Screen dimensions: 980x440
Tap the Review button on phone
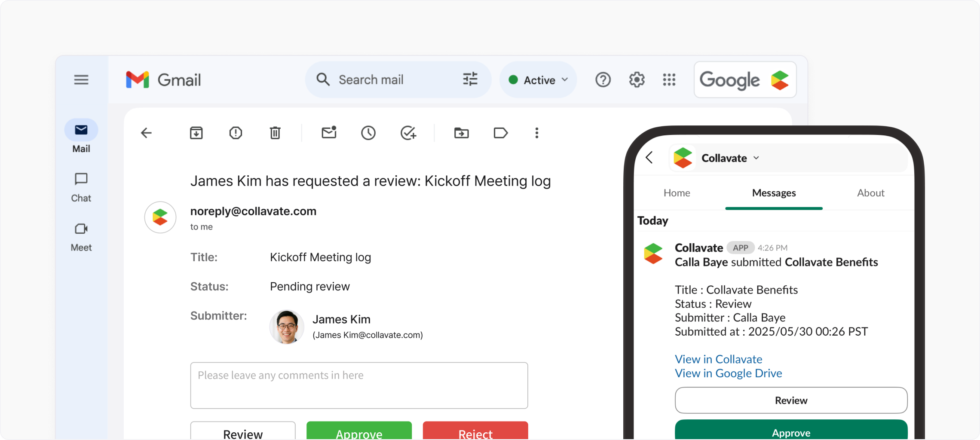click(x=791, y=400)
